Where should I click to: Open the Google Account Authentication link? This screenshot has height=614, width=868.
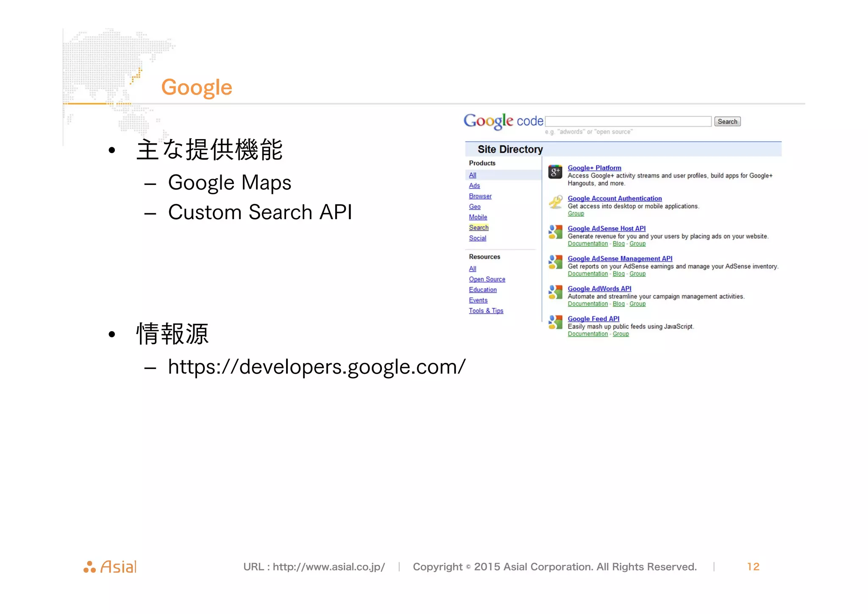[615, 198]
